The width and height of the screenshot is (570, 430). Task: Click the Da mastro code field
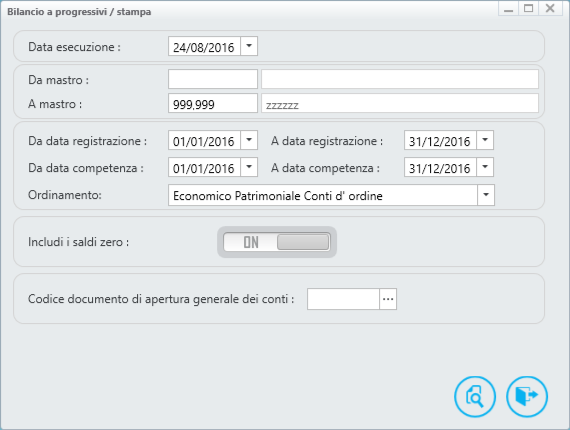[213, 79]
